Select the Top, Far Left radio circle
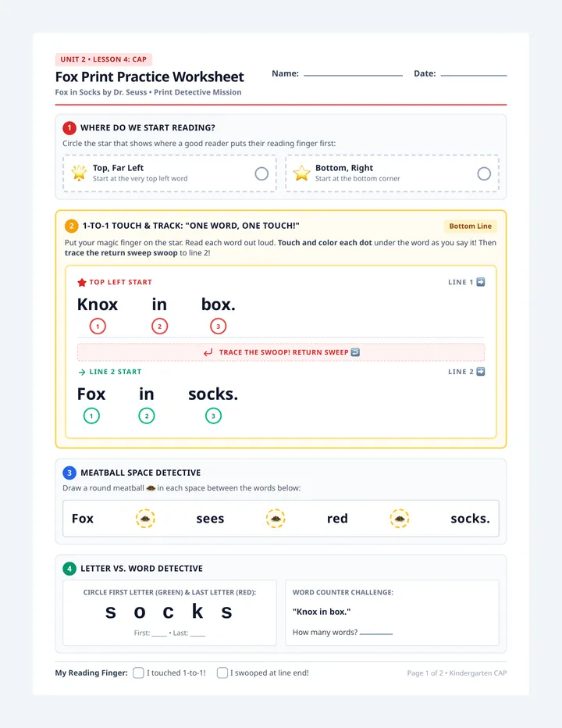562x728 pixels. pyautogui.click(x=261, y=173)
